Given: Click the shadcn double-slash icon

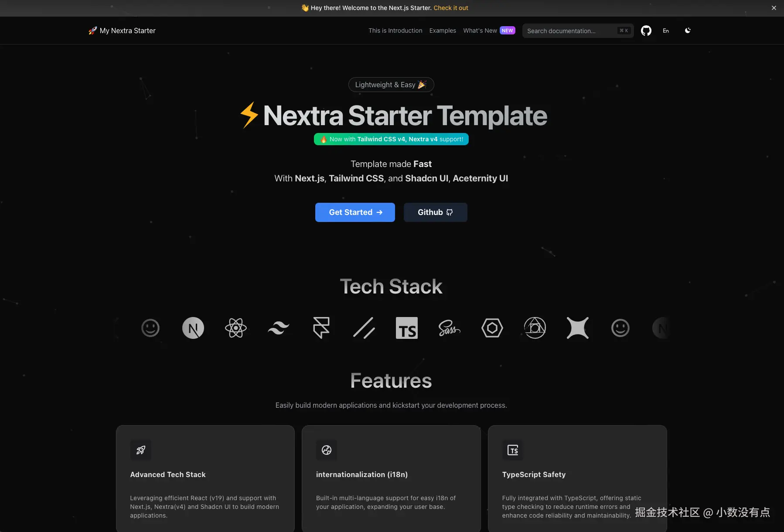Looking at the screenshot, I should [364, 328].
